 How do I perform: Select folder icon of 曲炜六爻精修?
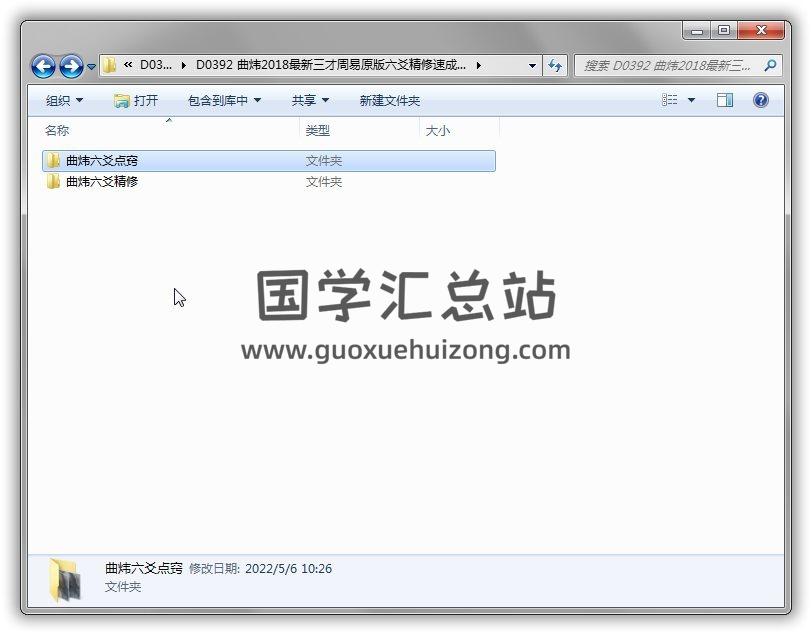point(53,181)
